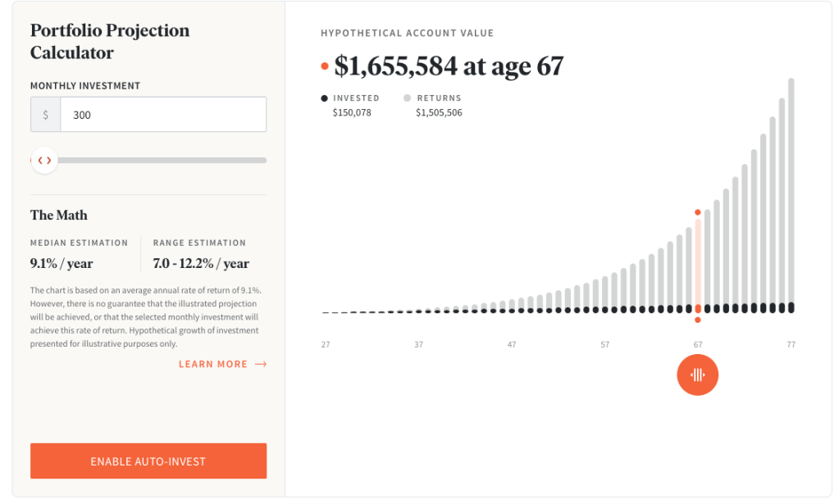The height and width of the screenshot is (504, 839).
Task: Click the monthly investment slider handle
Action: coord(44,161)
